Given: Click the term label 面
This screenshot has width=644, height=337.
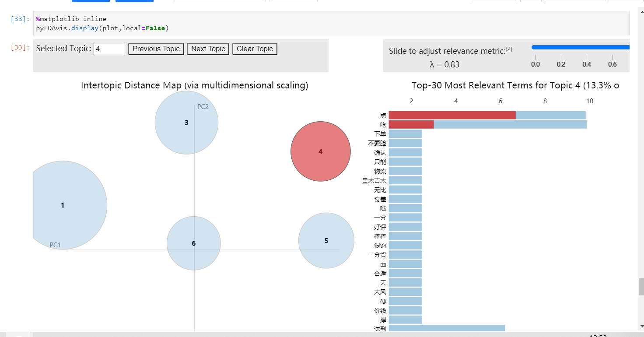Looking at the screenshot, I should point(383,264).
